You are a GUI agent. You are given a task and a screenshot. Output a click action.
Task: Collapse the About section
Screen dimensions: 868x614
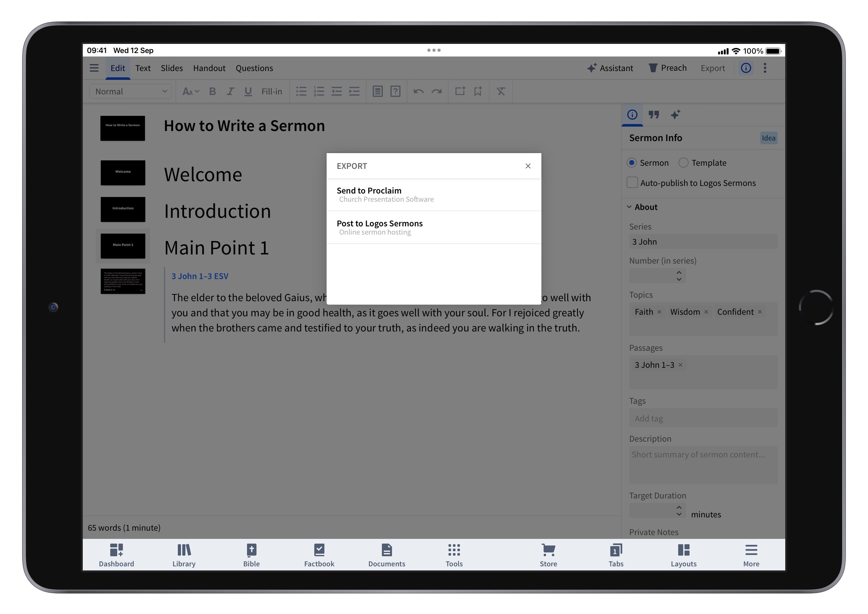629,207
